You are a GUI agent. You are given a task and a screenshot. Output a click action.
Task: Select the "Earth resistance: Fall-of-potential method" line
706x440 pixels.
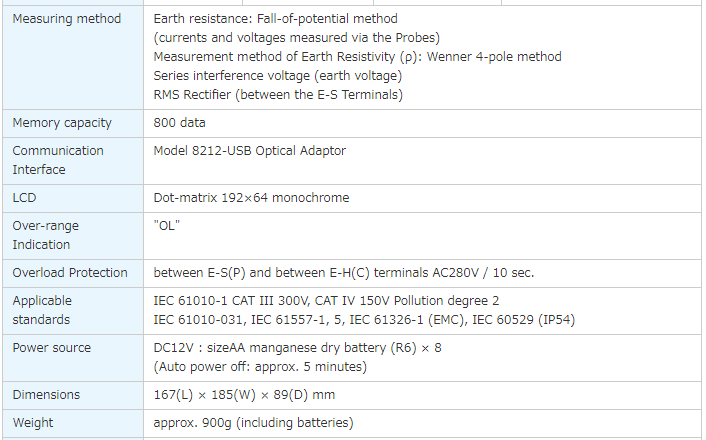tap(275, 19)
